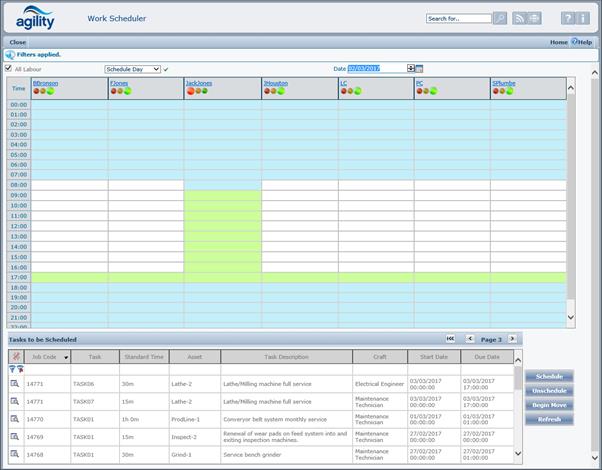This screenshot has width=602, height=470.
Task: Open the RSS feed icon
Action: coord(519,18)
